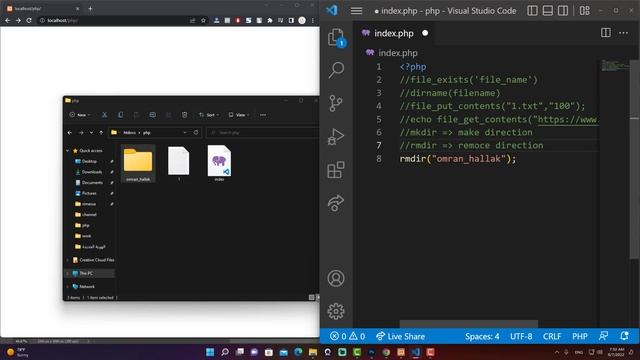Open the Source Control view
640x360 pixels.
[336, 103]
